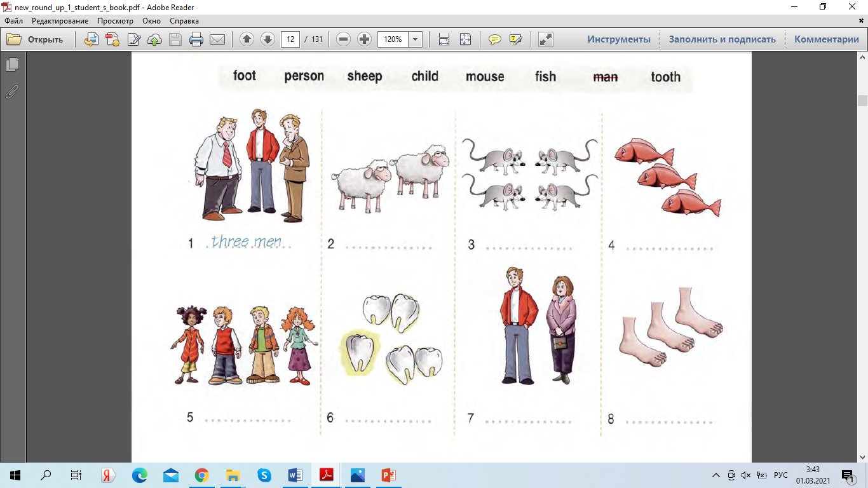Select the highlight text tool

515,39
